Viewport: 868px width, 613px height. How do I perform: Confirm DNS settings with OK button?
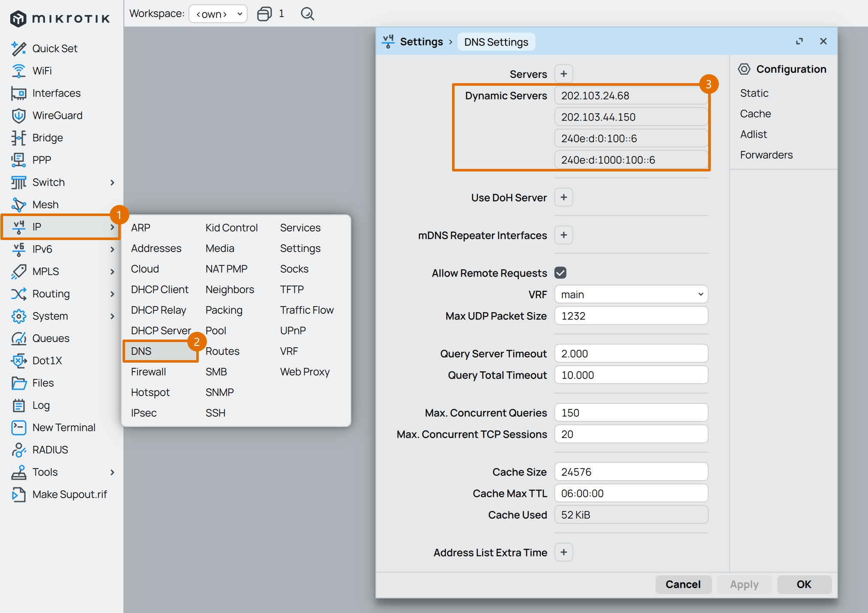(803, 584)
